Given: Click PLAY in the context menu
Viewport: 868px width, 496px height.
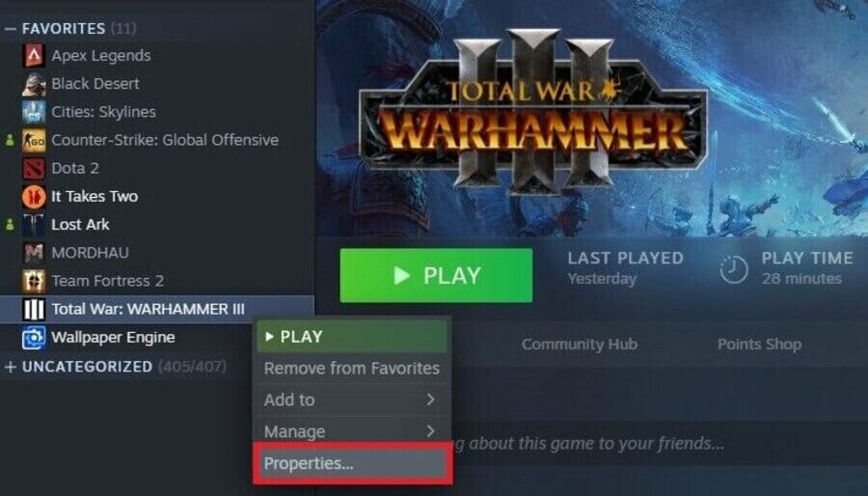Looking at the screenshot, I should (352, 336).
